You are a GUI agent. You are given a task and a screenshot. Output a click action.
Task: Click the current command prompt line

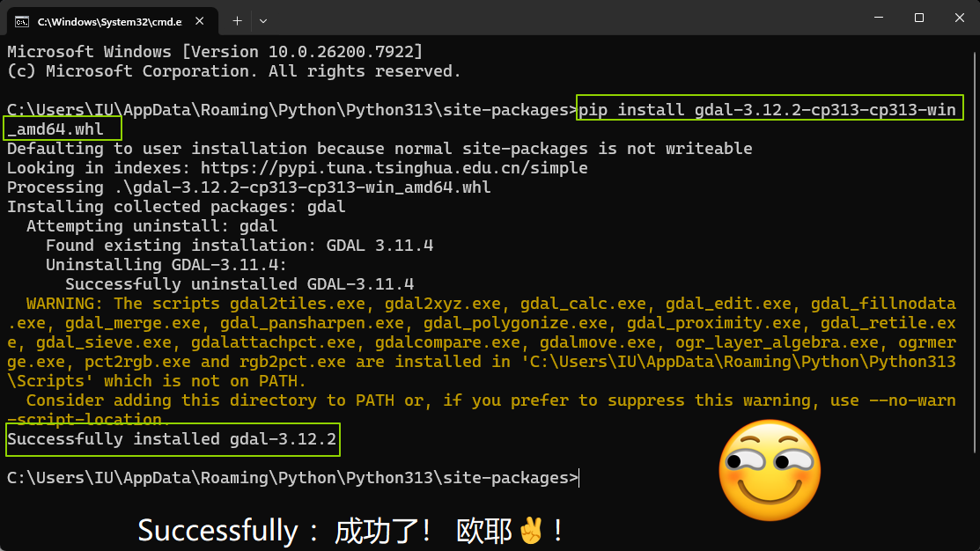point(292,478)
